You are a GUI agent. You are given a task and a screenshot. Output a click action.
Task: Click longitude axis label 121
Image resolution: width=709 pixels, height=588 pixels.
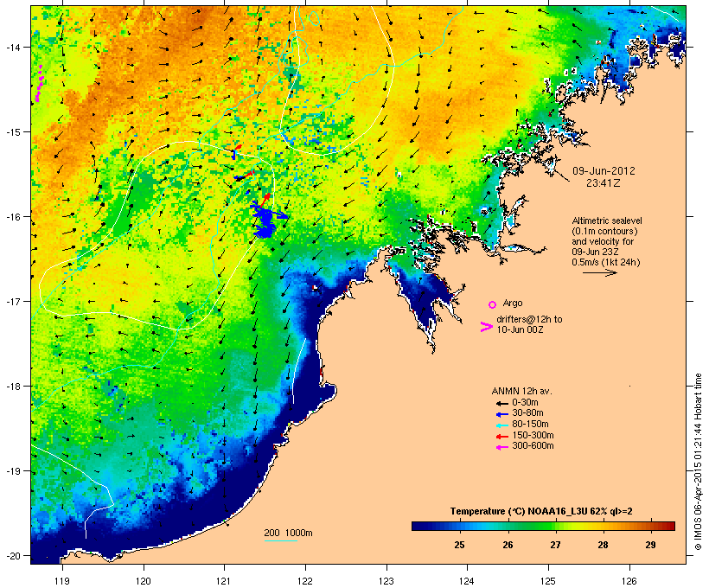(x=224, y=581)
